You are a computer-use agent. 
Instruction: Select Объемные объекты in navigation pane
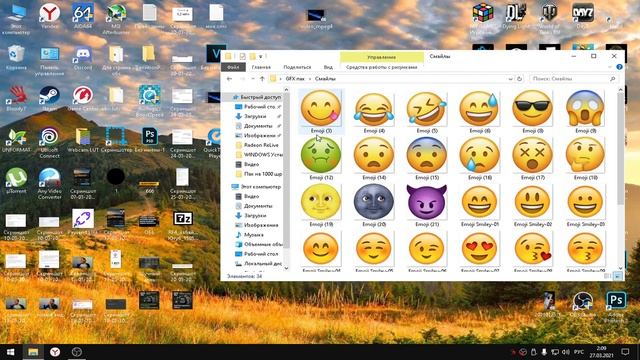coord(260,244)
